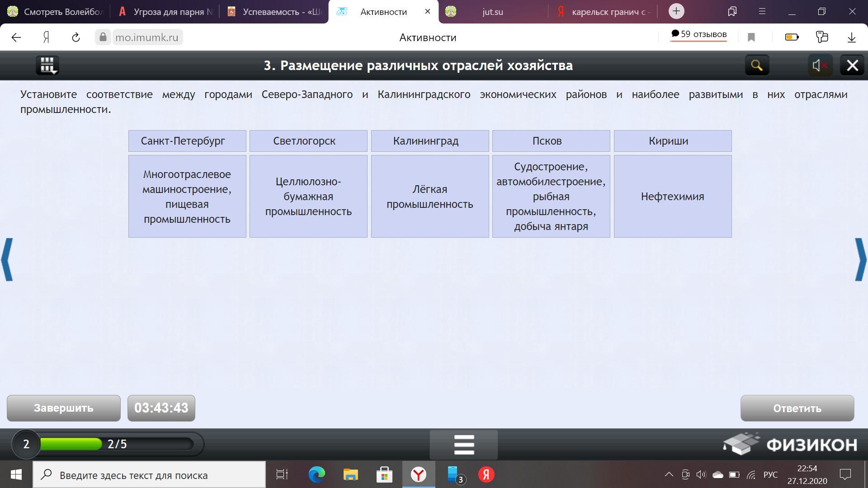Select the Целлюлозно-бумажная промышленность card
Viewport: 868px width, 488px height.
[308, 196]
